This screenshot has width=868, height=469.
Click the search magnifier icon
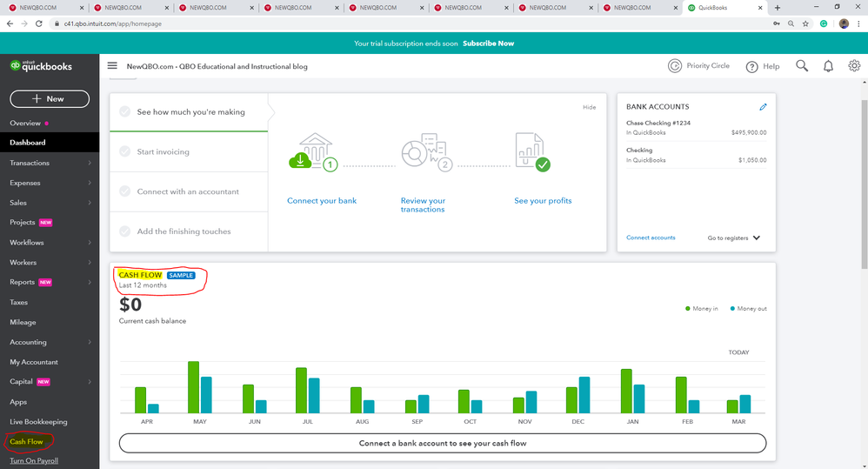802,66
